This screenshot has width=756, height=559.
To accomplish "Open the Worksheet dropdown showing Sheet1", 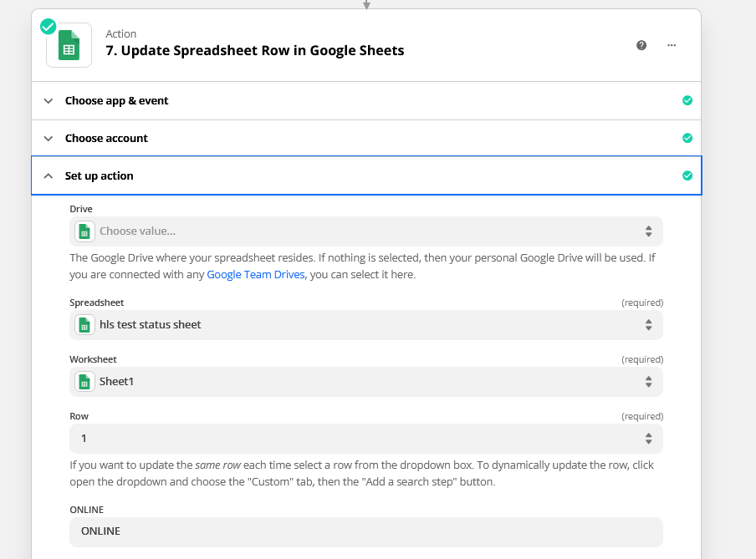I will click(366, 382).
